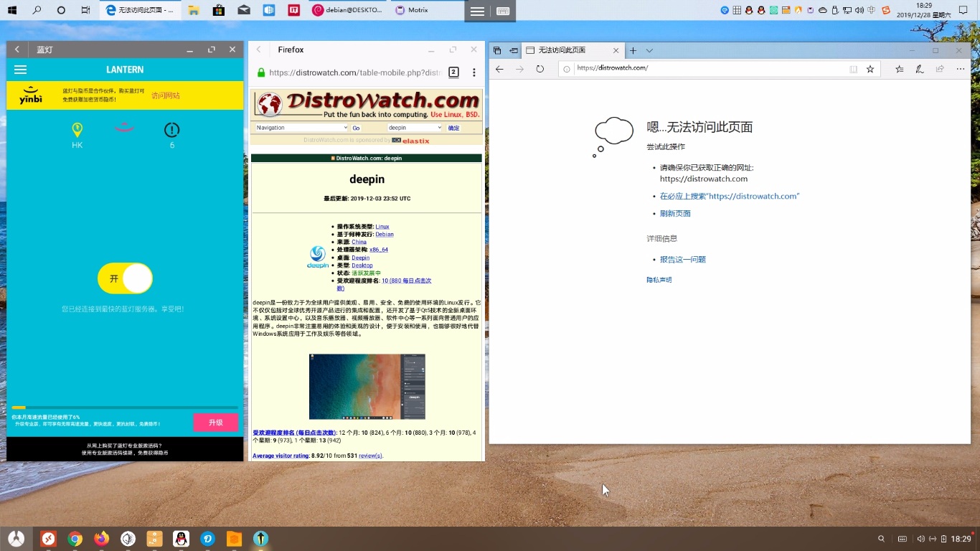The width and height of the screenshot is (980, 551).
Task: Close the 无法访问此页面 tab in Edge
Action: pyautogui.click(x=616, y=50)
